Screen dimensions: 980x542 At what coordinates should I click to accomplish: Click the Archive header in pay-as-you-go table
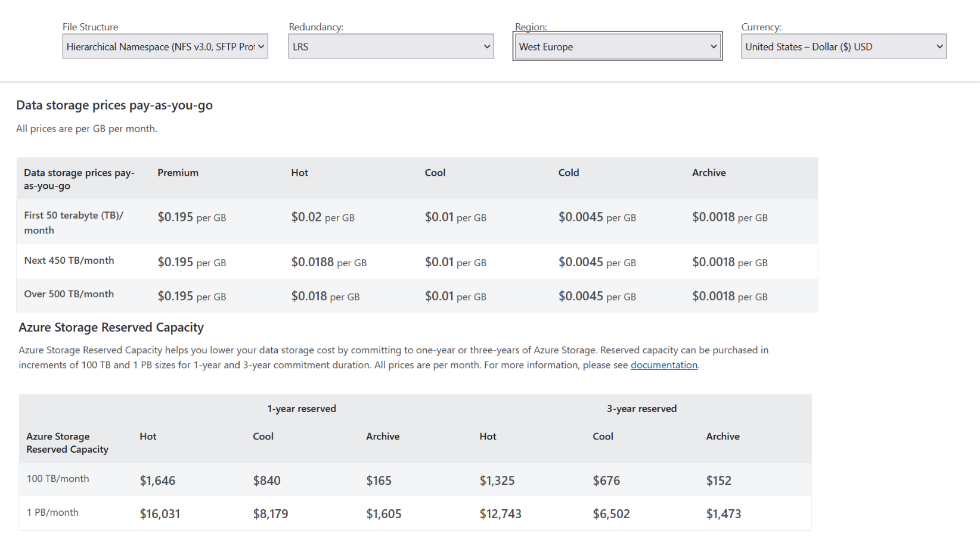point(708,173)
